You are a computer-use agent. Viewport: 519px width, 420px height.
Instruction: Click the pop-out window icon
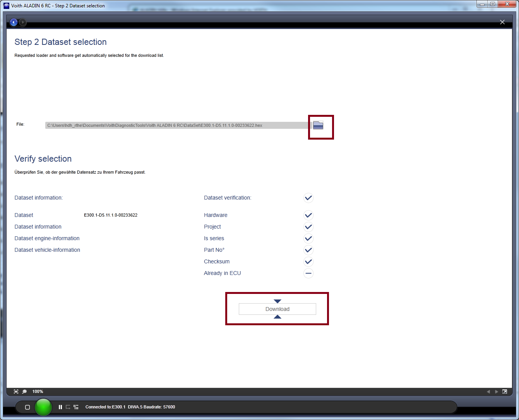coord(505,392)
